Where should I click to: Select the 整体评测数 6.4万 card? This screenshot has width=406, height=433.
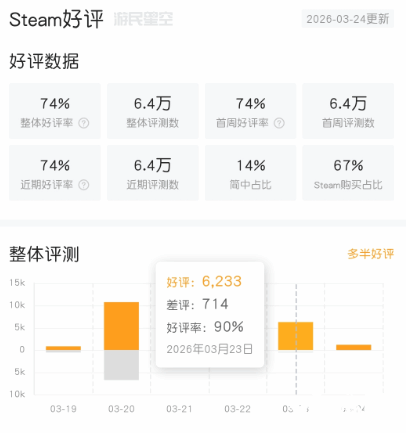[x=153, y=111]
